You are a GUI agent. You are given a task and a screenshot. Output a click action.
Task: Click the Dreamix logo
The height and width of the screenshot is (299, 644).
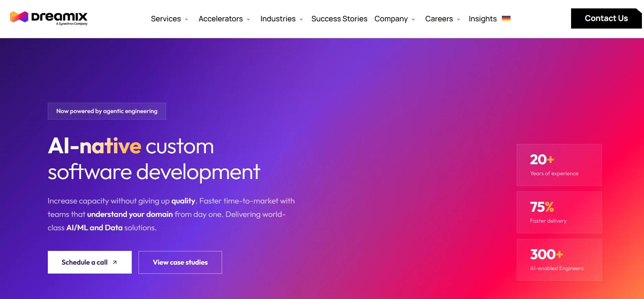(x=49, y=18)
